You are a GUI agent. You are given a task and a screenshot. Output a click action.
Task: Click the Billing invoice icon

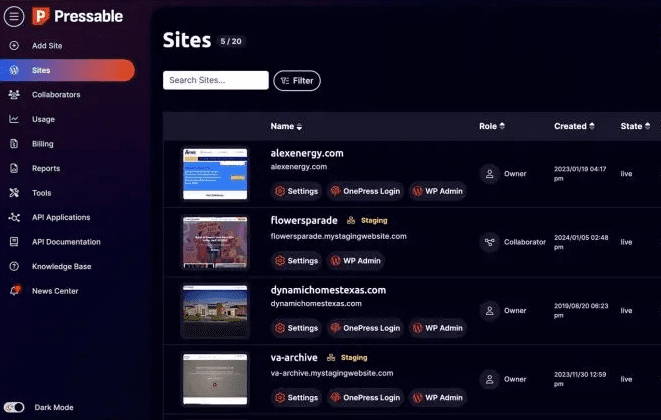tap(14, 143)
